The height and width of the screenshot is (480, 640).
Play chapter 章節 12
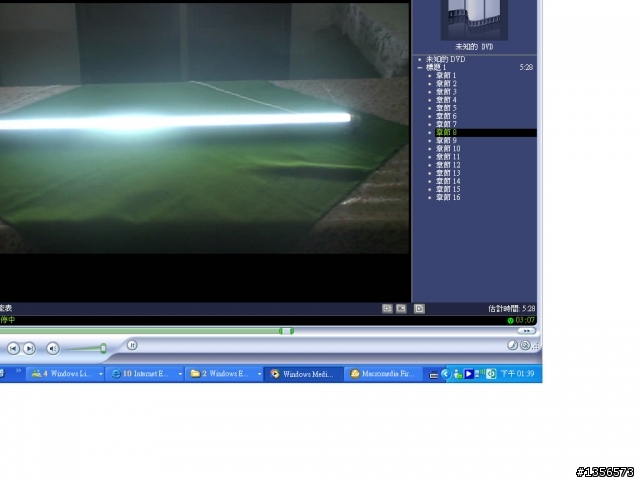click(448, 165)
